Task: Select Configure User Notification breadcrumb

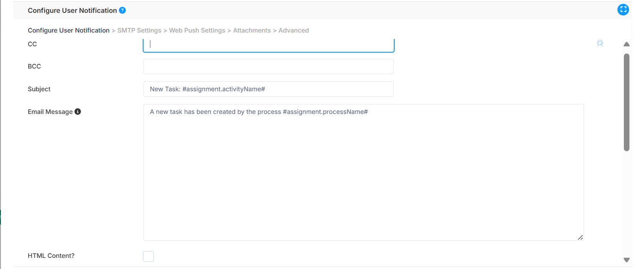Action: pyautogui.click(x=69, y=30)
